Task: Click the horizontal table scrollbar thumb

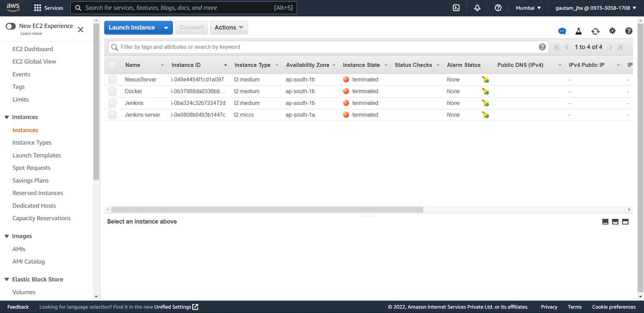Action: tap(267, 210)
